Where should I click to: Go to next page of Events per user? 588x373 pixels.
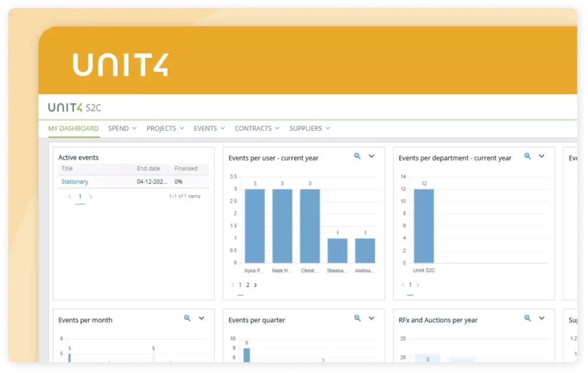click(256, 285)
